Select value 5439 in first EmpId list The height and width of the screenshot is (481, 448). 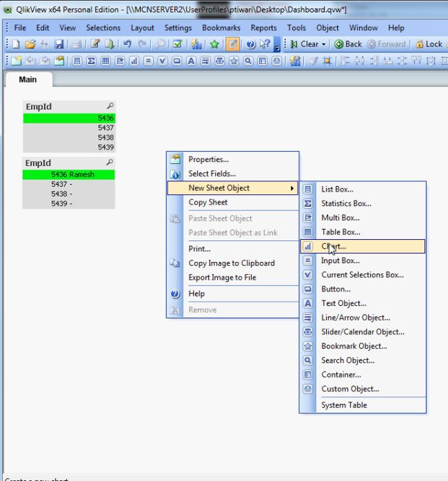pos(70,147)
